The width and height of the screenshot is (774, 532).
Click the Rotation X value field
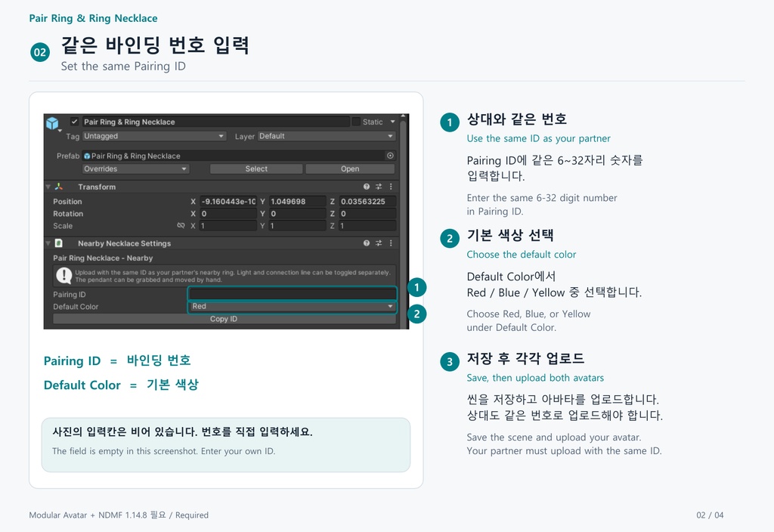228,214
